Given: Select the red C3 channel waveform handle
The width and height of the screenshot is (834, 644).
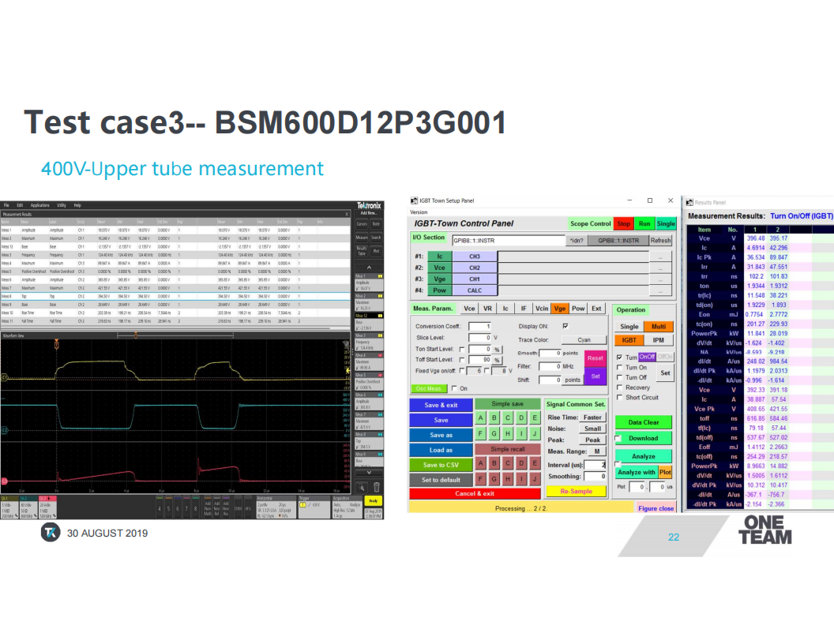Looking at the screenshot, I should (x=4, y=481).
